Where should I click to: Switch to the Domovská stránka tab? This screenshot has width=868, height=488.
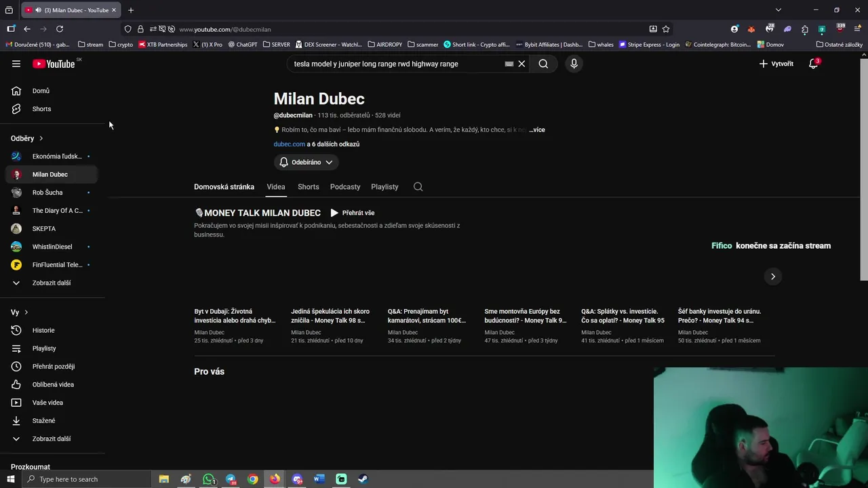click(x=224, y=187)
